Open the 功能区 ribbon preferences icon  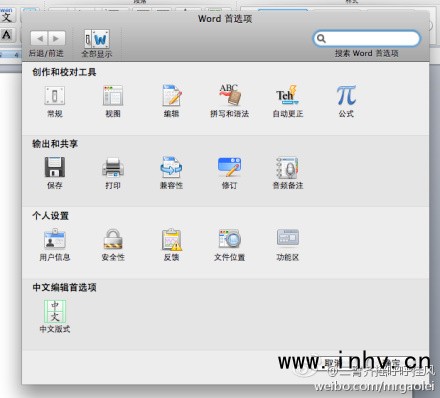coord(288,238)
